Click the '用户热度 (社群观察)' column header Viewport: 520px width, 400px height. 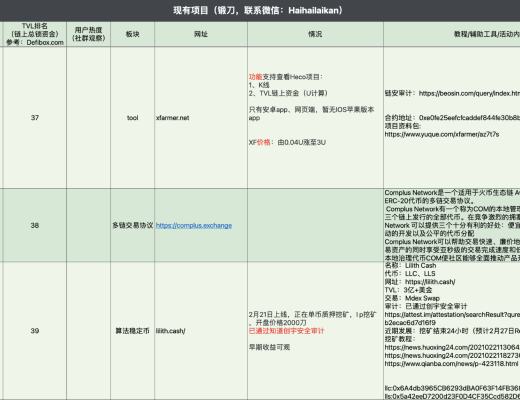(88, 34)
